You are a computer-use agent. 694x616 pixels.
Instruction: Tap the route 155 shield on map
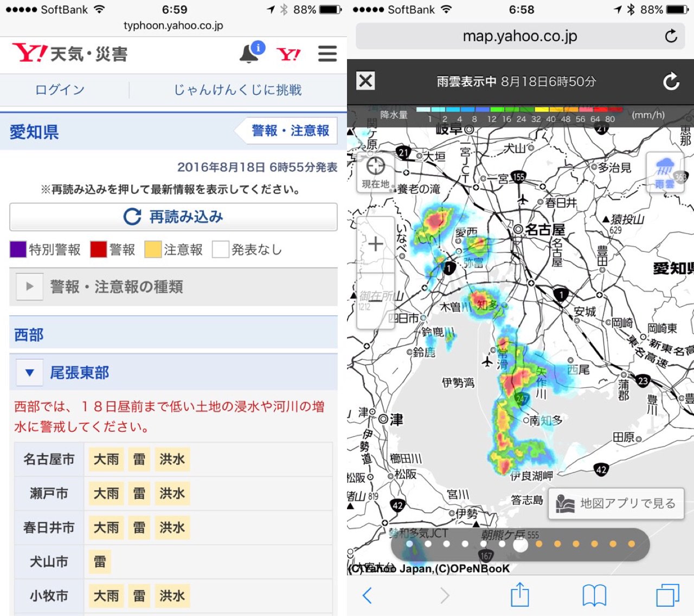[x=519, y=177]
